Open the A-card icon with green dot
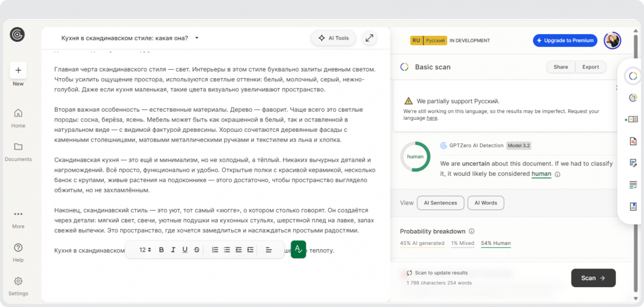 pos(632,119)
